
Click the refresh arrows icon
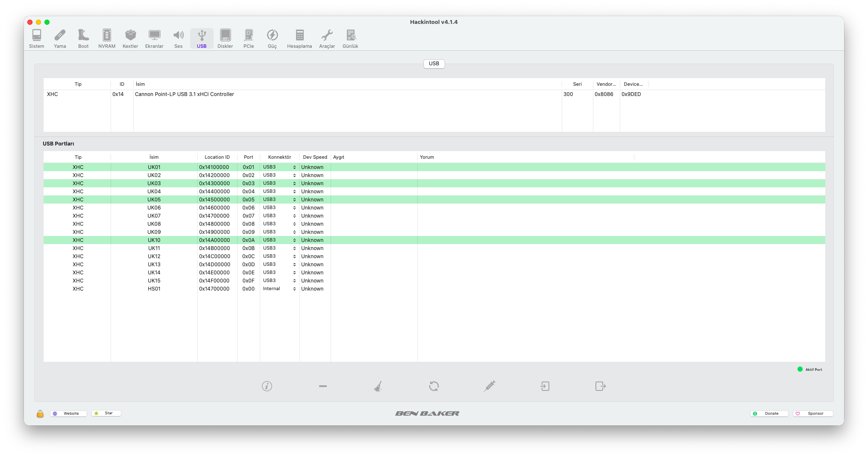tap(434, 386)
